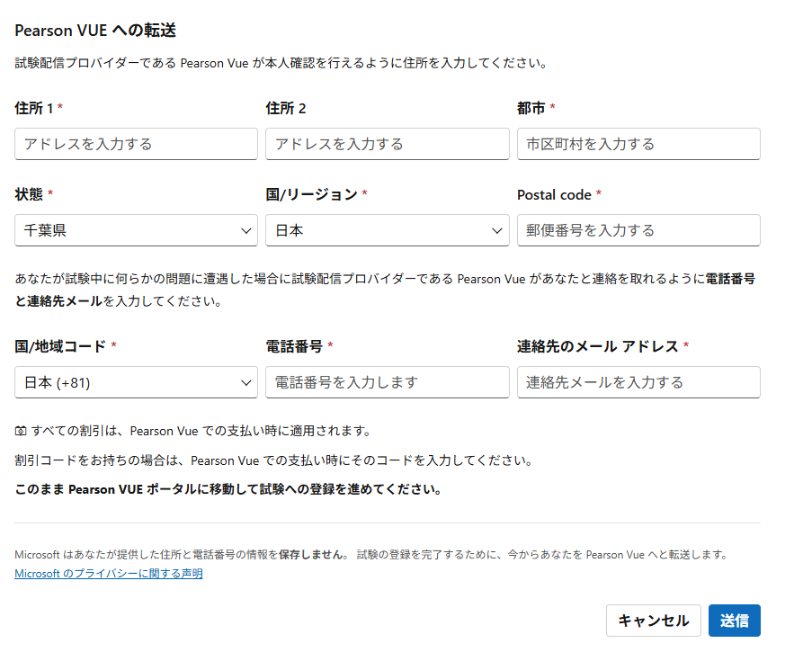The width and height of the screenshot is (812, 670).
Task: Click the 状態 field label
Action: 29,194
